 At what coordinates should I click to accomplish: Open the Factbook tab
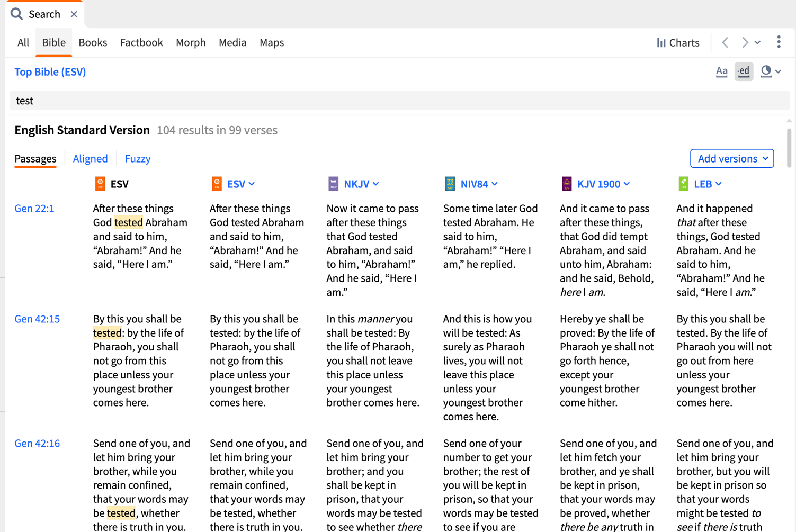(x=141, y=42)
